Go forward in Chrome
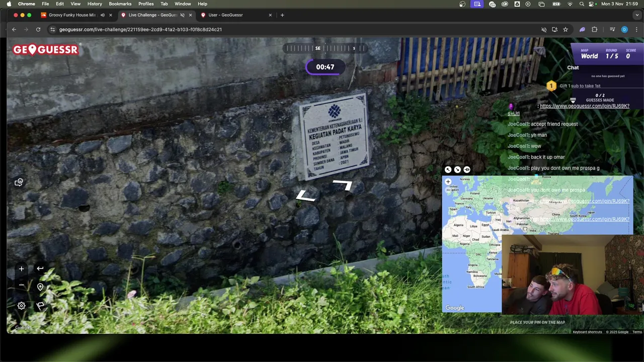This screenshot has height=362, width=644. pyautogui.click(x=26, y=30)
